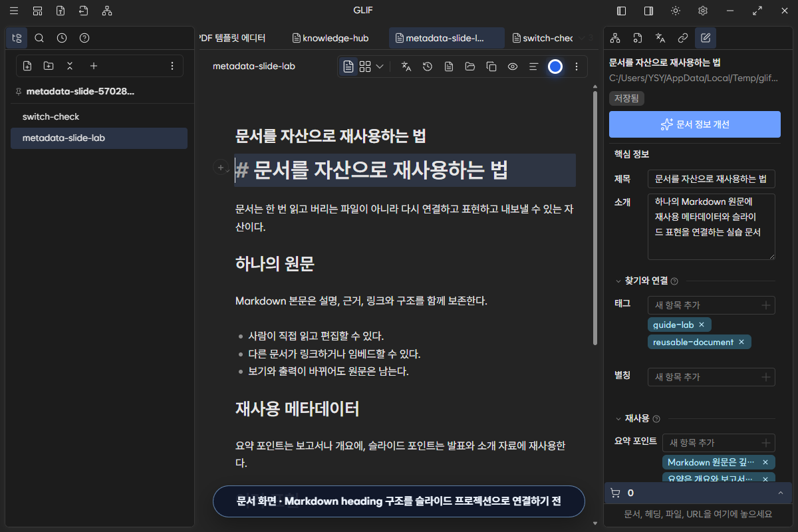This screenshot has height=532, width=798.
Task: Select metadata-slide-lab in the file list
Action: 99,138
